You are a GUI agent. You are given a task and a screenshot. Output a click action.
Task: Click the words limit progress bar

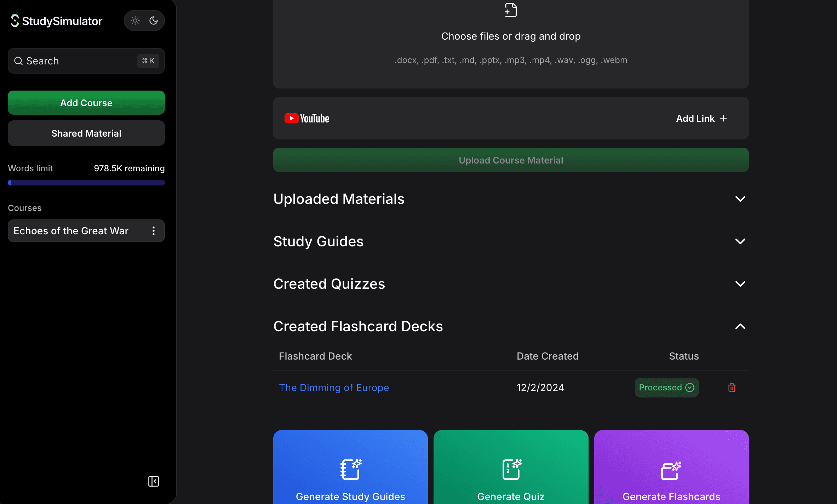[86, 183]
